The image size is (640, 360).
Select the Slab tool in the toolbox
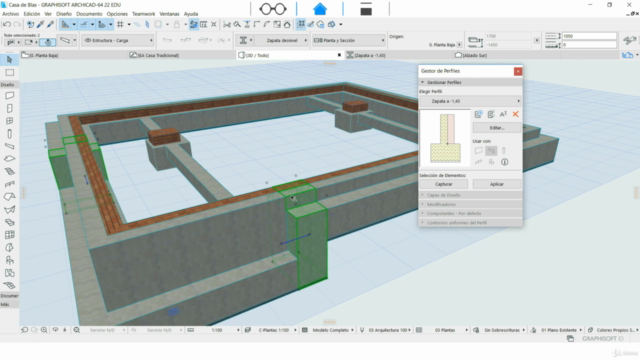pos(9,159)
